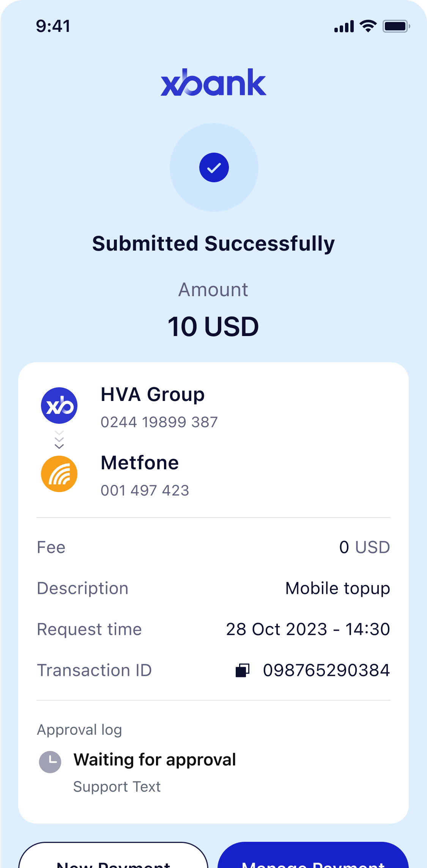Tap the copy icon beside Transaction ID
Viewport: 427px width, 868px height.
tap(243, 670)
